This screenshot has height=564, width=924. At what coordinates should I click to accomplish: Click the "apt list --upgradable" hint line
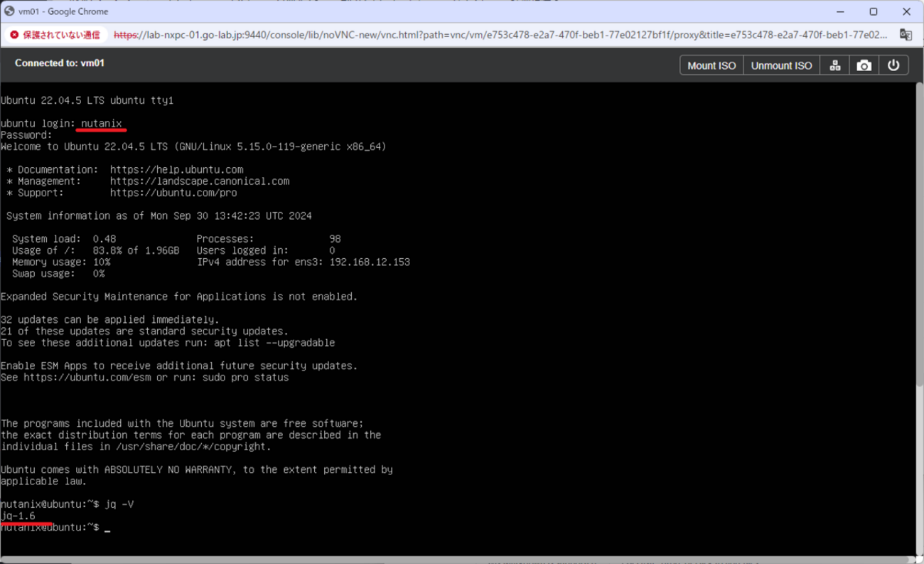click(x=168, y=343)
